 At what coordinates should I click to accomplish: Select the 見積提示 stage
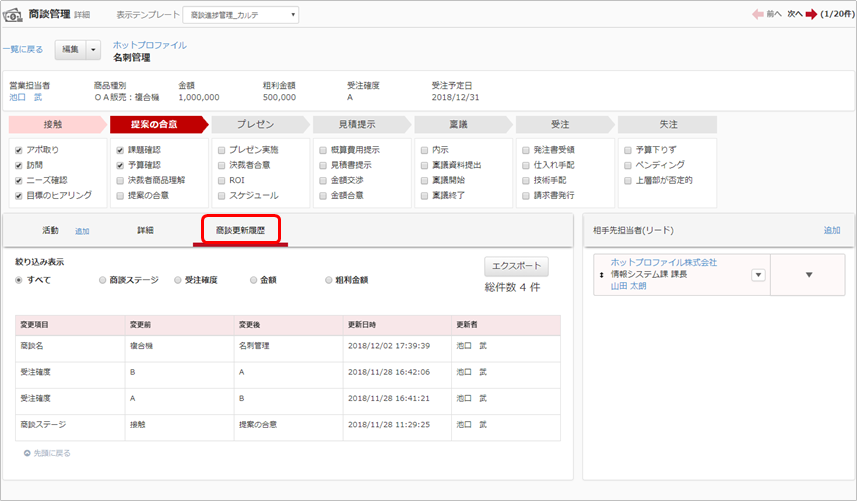click(361, 125)
